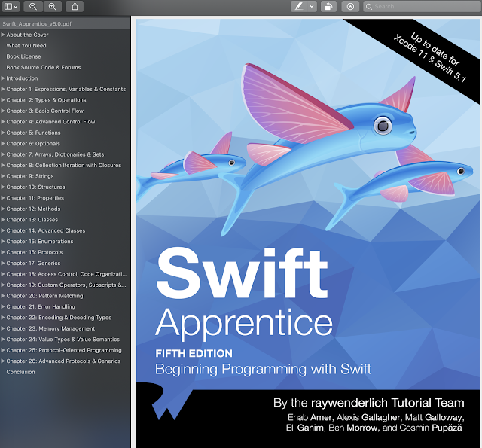Select Chapter 7: Arrays, Dictionaries & Sets
This screenshot has width=482, height=448.
(x=55, y=154)
